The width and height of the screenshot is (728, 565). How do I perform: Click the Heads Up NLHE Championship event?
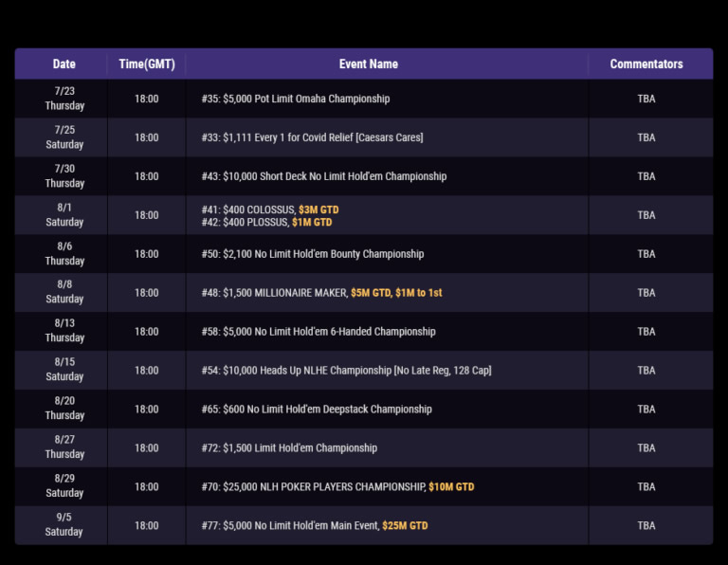tap(346, 371)
